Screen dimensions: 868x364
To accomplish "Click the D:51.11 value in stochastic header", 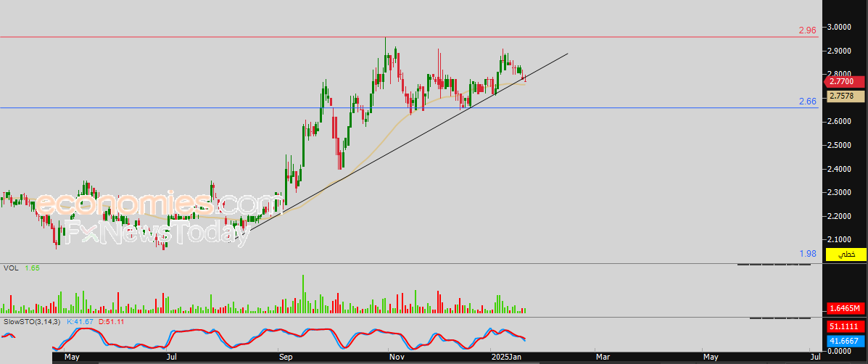I will coord(111,321).
